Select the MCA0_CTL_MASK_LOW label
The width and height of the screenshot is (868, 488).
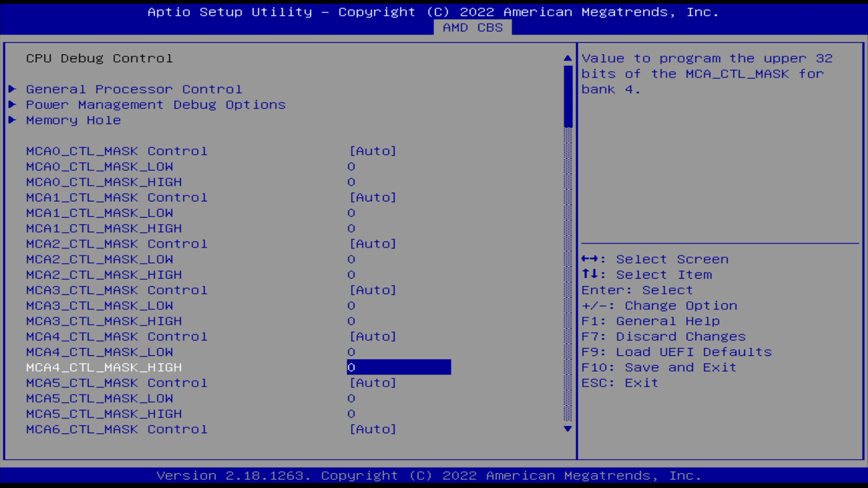100,166
